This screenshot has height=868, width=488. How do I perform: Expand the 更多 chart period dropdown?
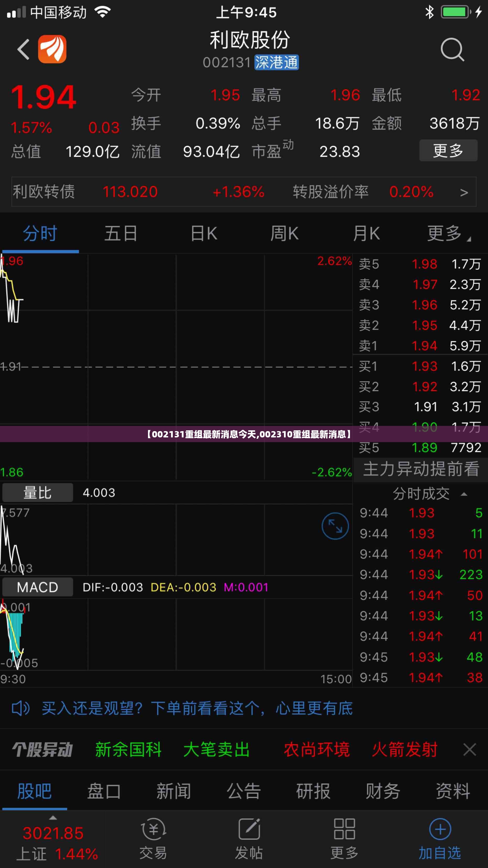click(x=449, y=234)
